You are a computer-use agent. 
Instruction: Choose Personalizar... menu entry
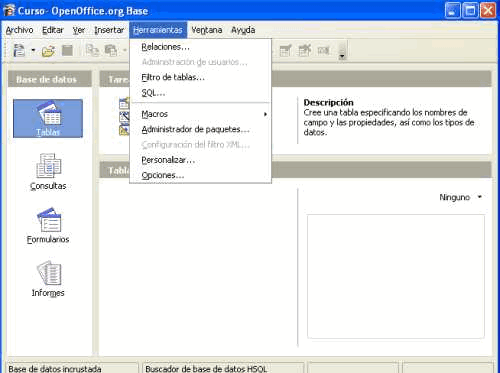(201, 160)
